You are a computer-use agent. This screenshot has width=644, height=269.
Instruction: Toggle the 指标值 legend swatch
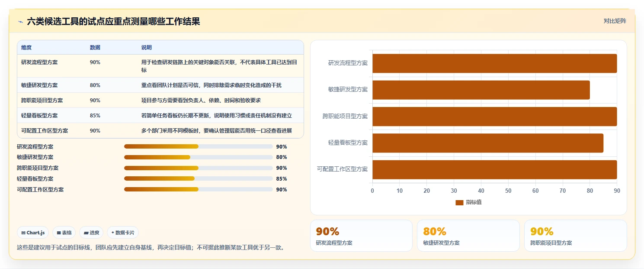click(459, 203)
